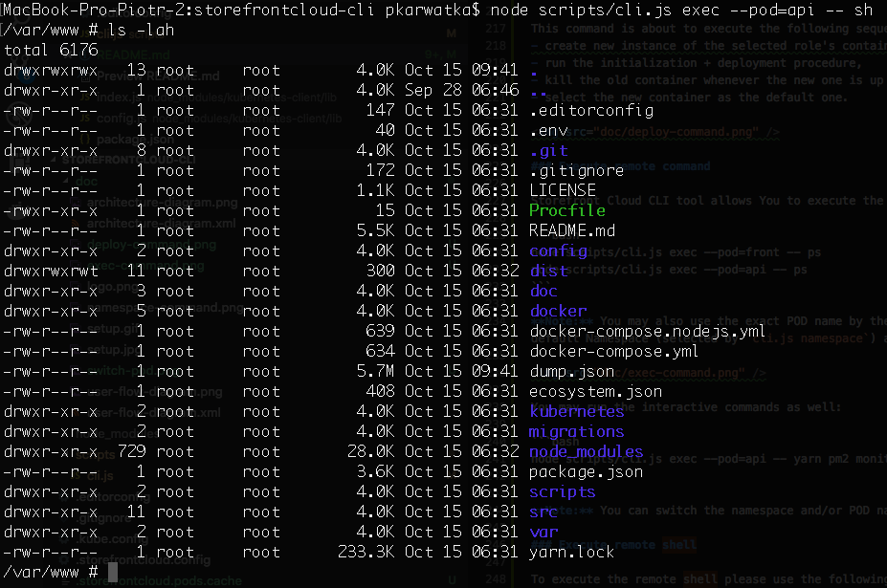
Task: Select the node_modules directory name
Action: tap(586, 451)
